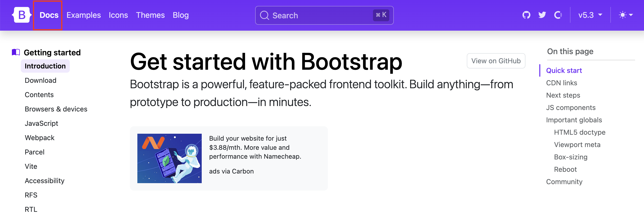This screenshot has height=217, width=644.
Task: Click the Namecheap ad image
Action: pos(169,158)
